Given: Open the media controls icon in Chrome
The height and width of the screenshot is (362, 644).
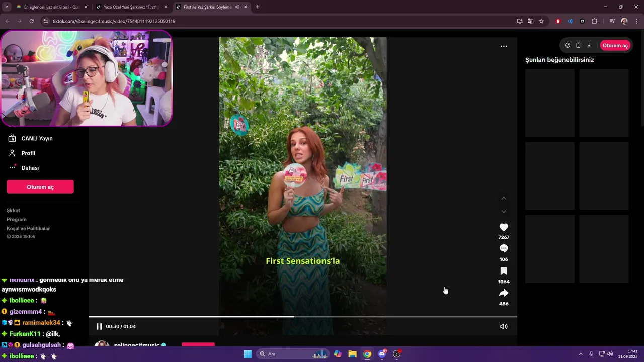Looking at the screenshot, I should [612, 21].
